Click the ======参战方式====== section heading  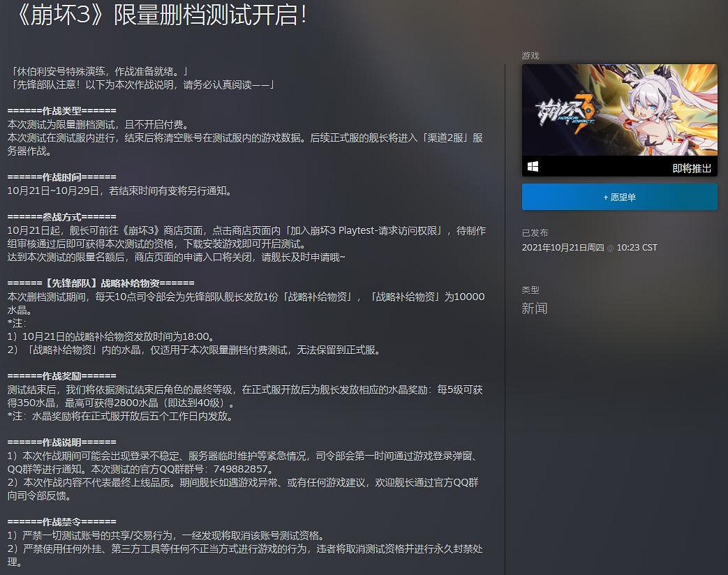pyautogui.click(x=62, y=216)
